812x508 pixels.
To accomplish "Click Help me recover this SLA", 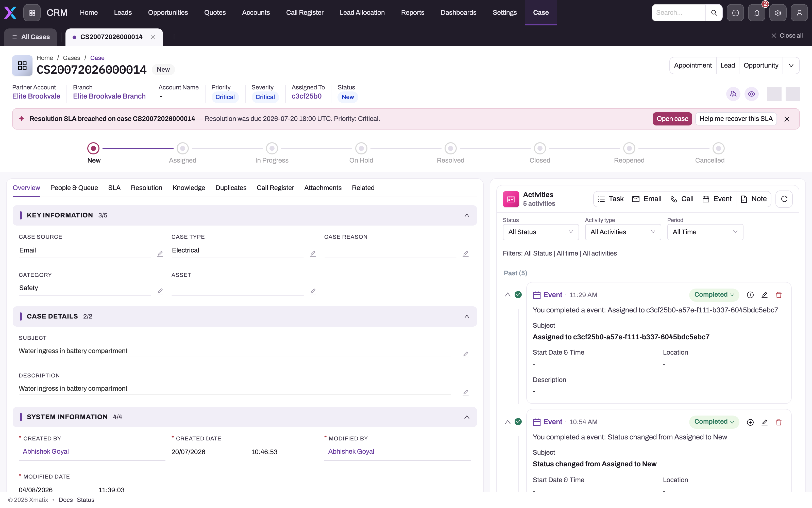I will tap(736, 119).
